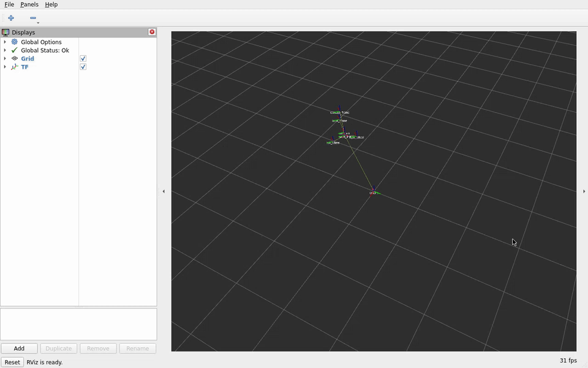Click the Global Status checkmark icon
The height and width of the screenshot is (368, 588).
[15, 50]
